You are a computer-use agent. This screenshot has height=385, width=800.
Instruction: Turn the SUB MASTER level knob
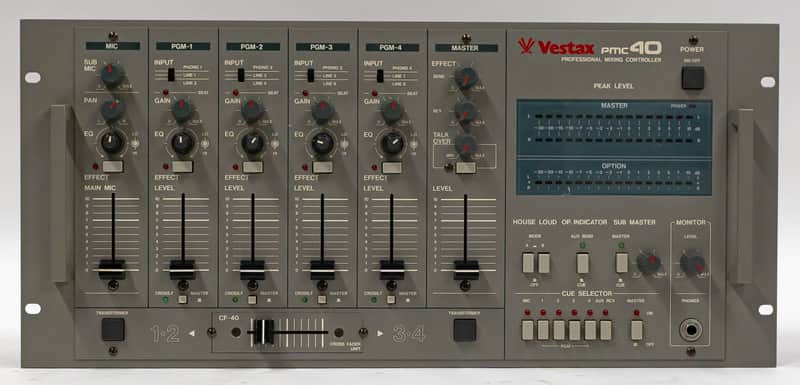[648, 262]
